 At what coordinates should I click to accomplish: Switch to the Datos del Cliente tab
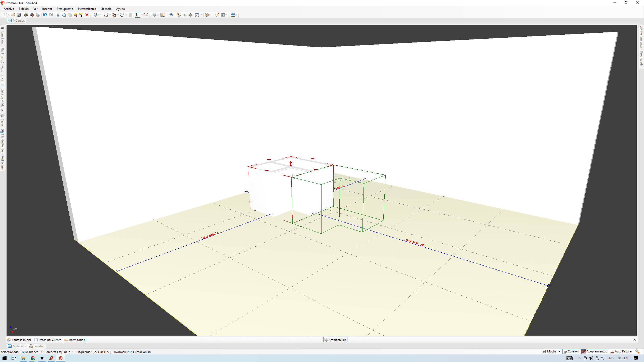(48, 340)
